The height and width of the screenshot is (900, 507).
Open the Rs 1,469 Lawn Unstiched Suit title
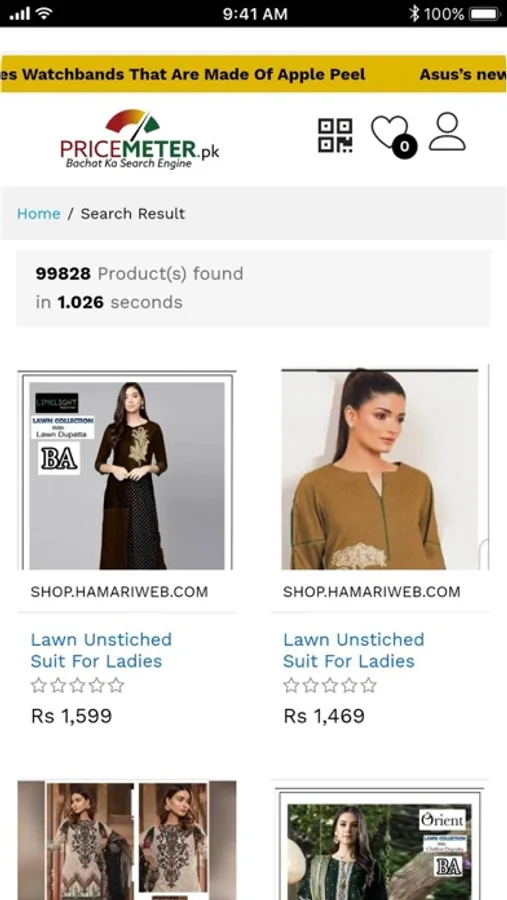[354, 650]
